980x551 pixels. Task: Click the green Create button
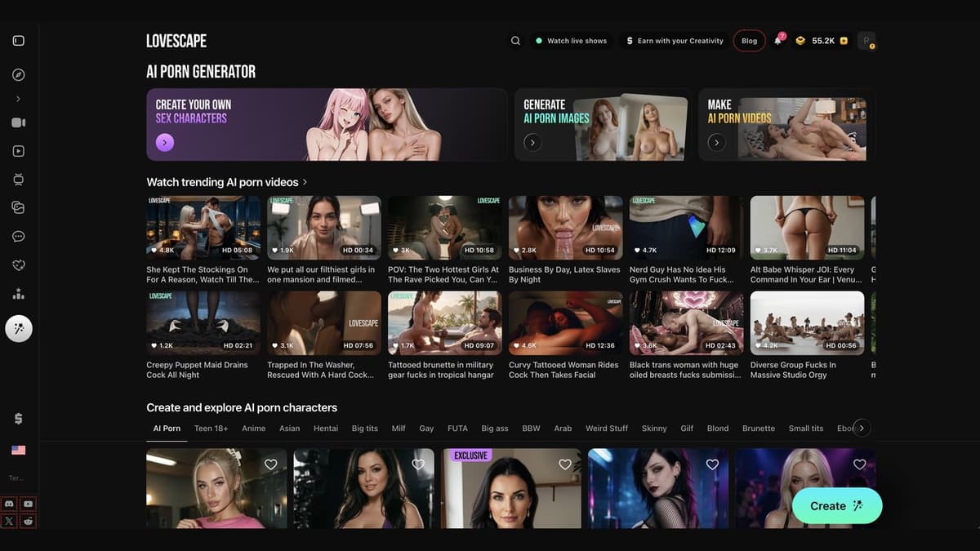point(837,506)
